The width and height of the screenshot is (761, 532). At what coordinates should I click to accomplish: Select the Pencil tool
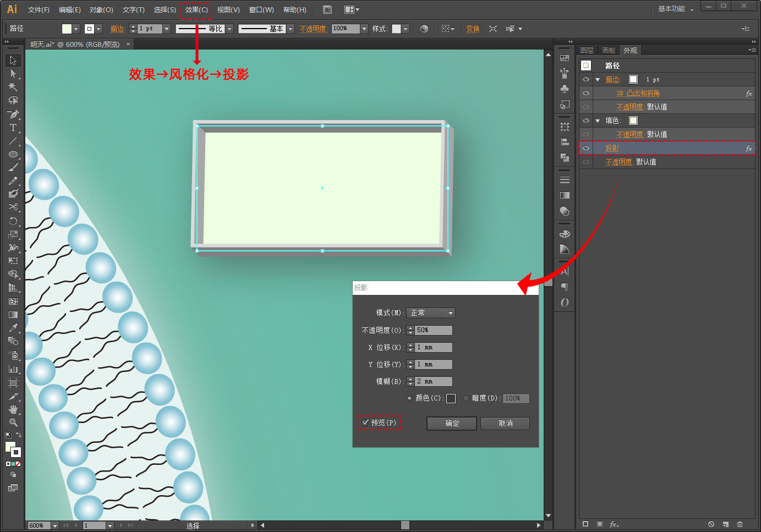pyautogui.click(x=13, y=180)
